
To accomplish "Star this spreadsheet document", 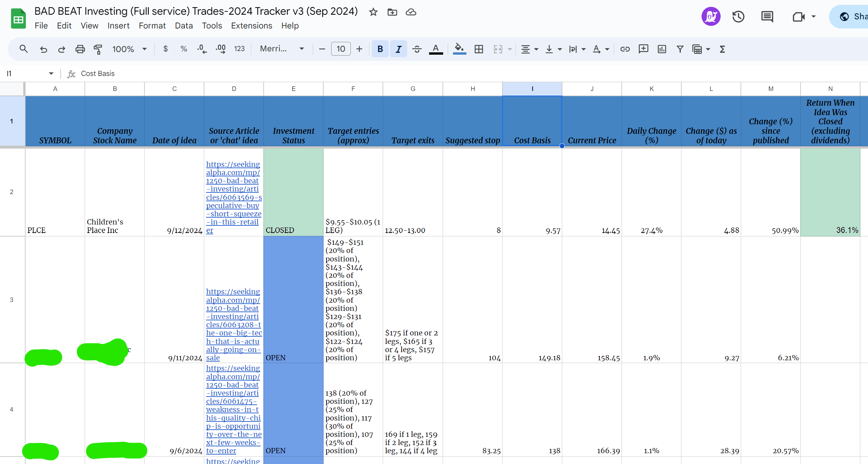I will point(373,12).
